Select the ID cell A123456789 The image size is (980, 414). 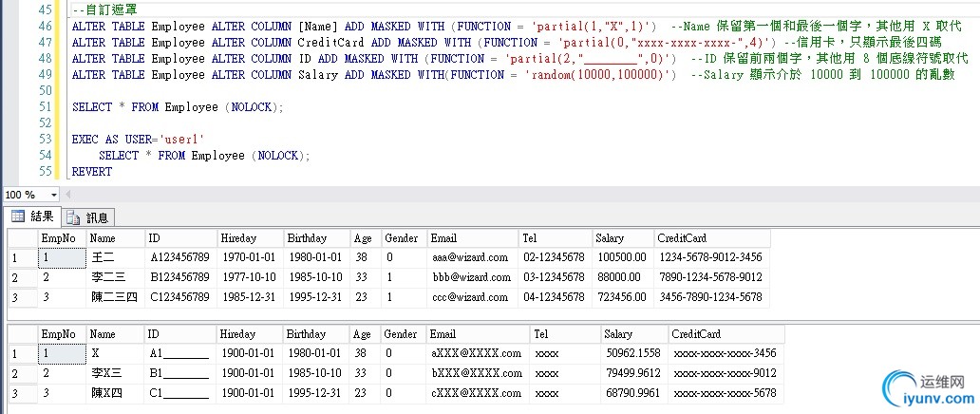tap(180, 257)
